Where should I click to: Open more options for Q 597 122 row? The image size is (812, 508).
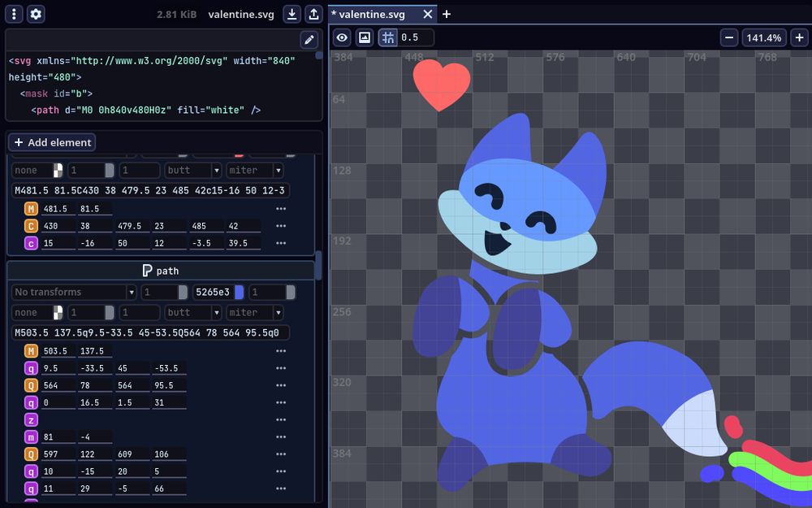[281, 454]
